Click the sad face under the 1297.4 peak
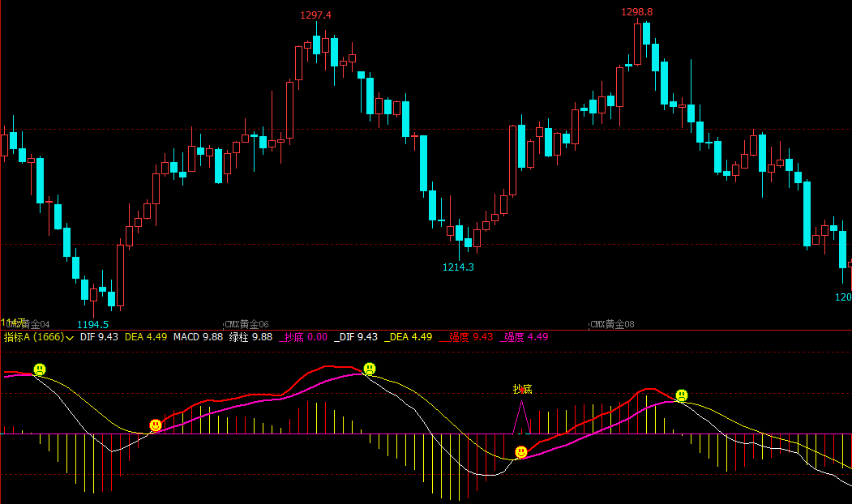Screen dimensions: 852x504 coord(370,369)
